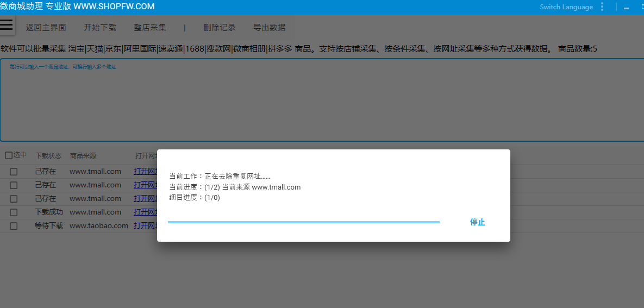Select the first 已存在 row checkbox
Screen dimensions: 644x308
coord(14,172)
